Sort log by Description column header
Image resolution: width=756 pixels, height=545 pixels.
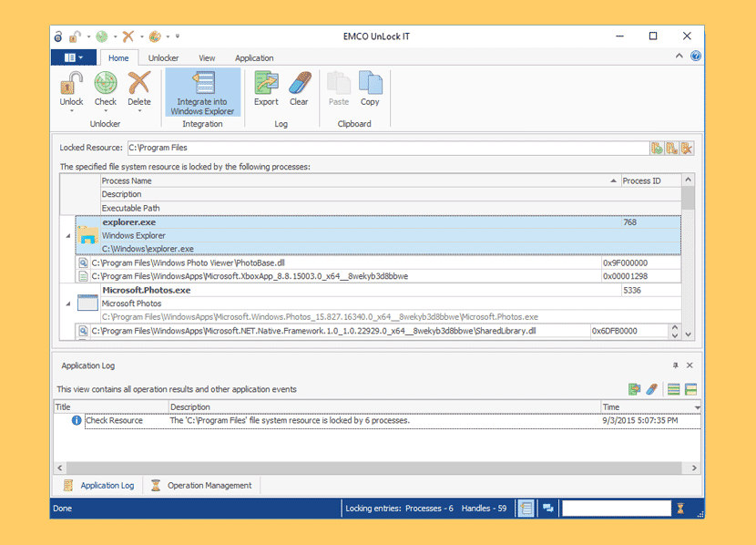pyautogui.click(x=384, y=407)
